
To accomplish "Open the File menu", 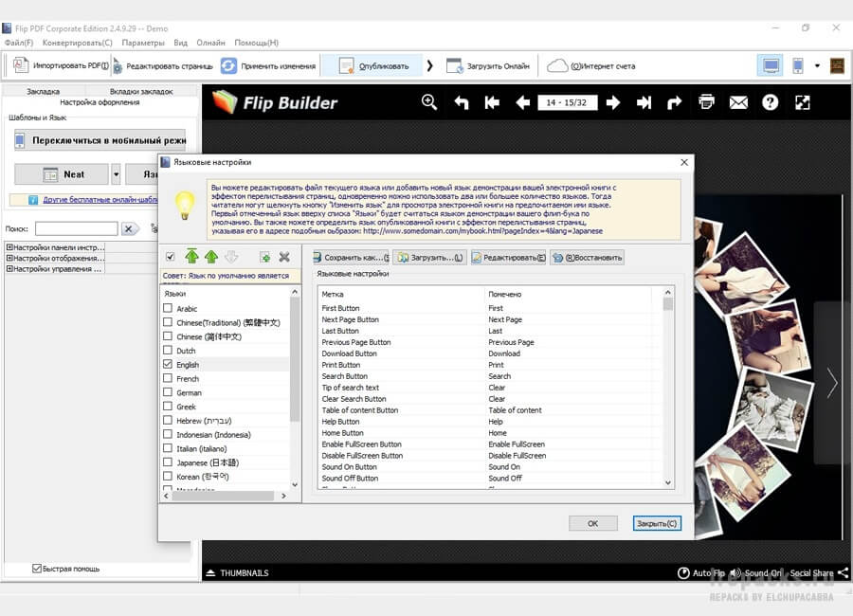I will (19, 43).
